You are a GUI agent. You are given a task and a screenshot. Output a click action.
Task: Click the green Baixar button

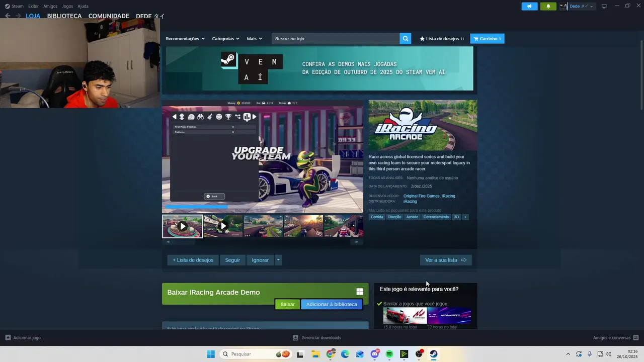[x=287, y=304]
